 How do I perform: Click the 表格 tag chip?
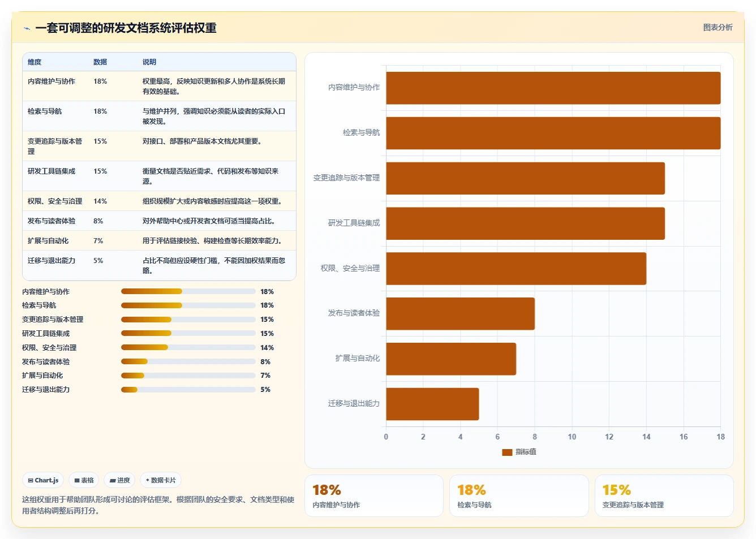tap(84, 480)
